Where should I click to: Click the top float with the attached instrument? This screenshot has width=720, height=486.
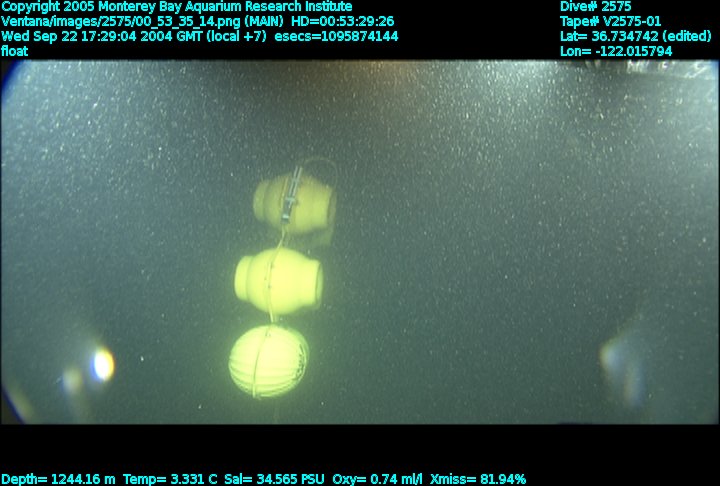[295, 202]
